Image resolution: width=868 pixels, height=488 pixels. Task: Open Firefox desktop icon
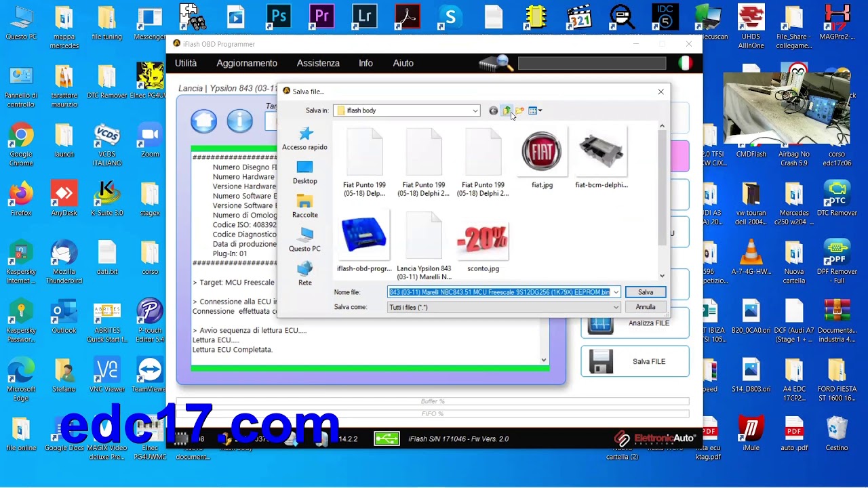pos(21,199)
